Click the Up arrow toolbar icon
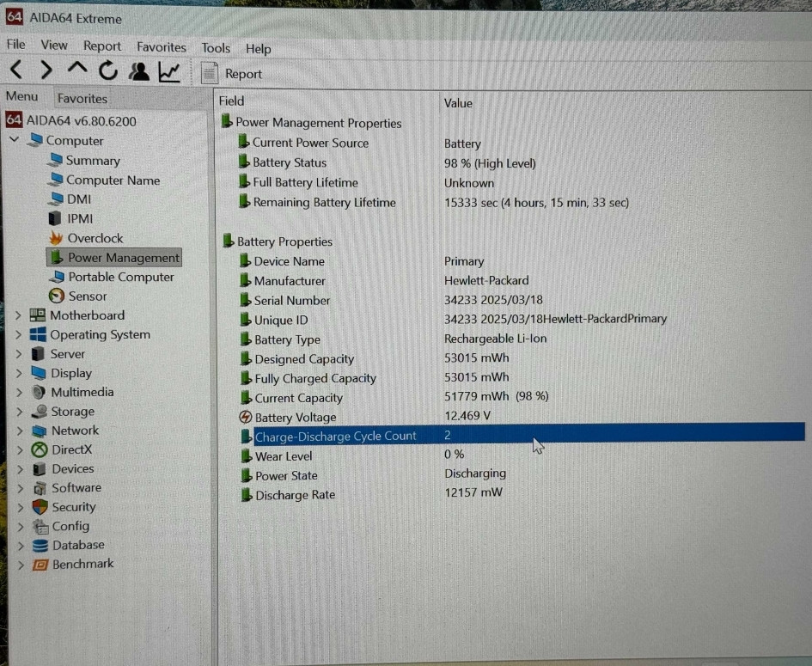812x666 pixels. [77, 70]
